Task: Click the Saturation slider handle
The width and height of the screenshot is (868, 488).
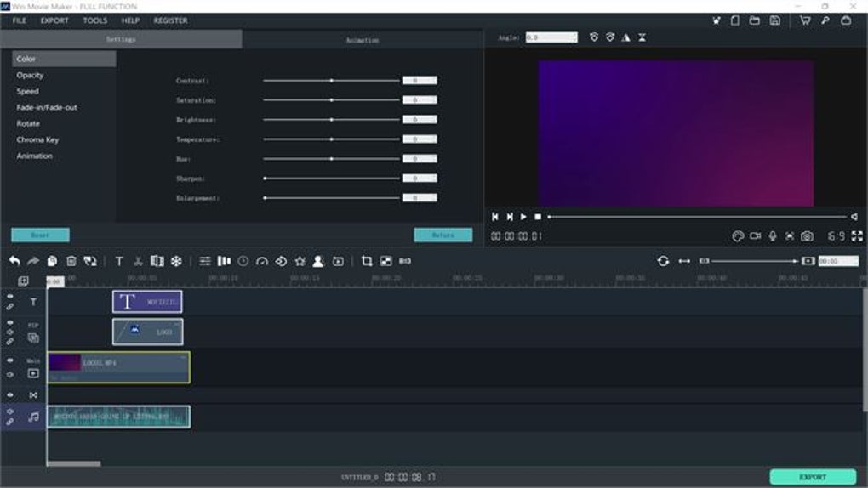Action: point(332,100)
